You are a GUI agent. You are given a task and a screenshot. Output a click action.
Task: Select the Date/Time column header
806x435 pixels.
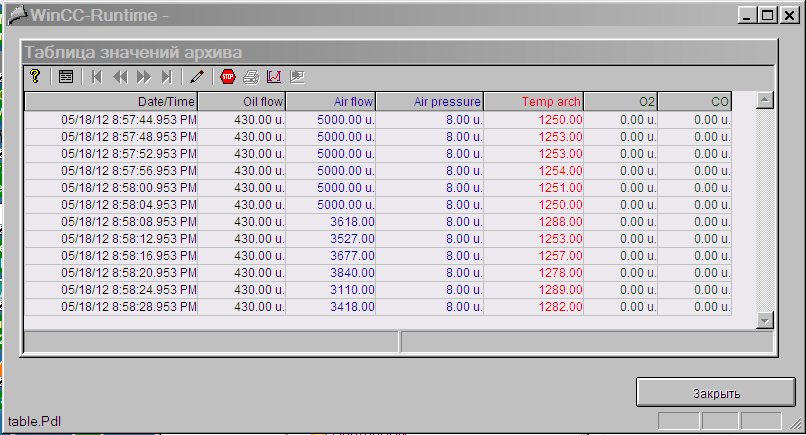tap(111, 102)
